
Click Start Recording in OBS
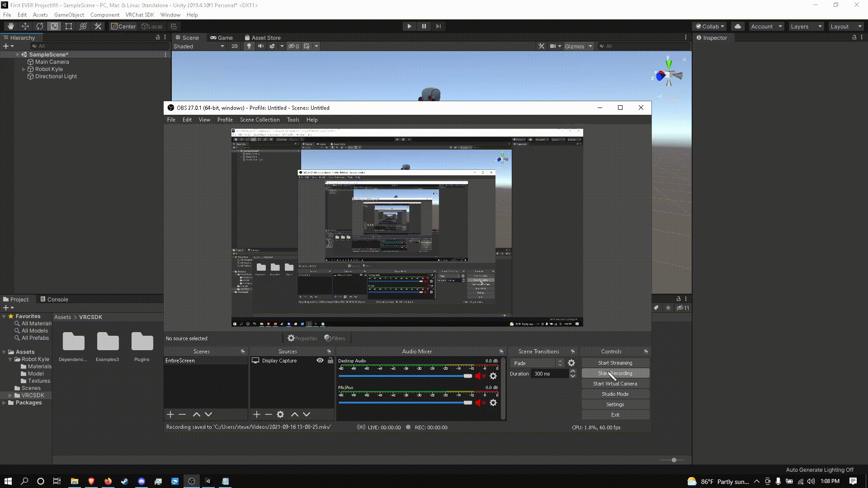tap(615, 373)
